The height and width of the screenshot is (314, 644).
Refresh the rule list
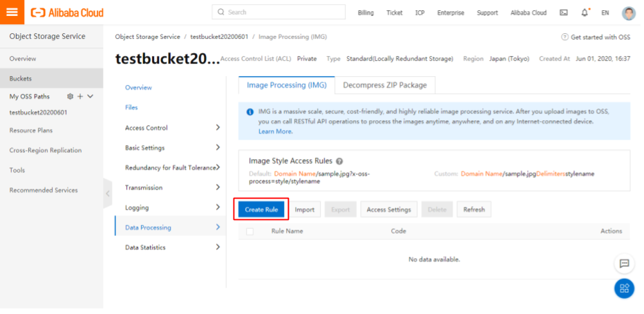tap(474, 210)
